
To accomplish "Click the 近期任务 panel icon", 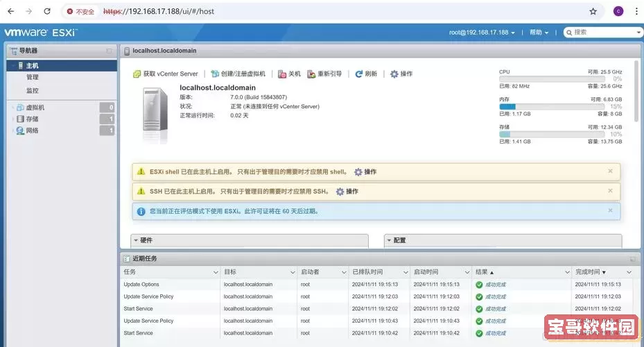I will pyautogui.click(x=126, y=259).
